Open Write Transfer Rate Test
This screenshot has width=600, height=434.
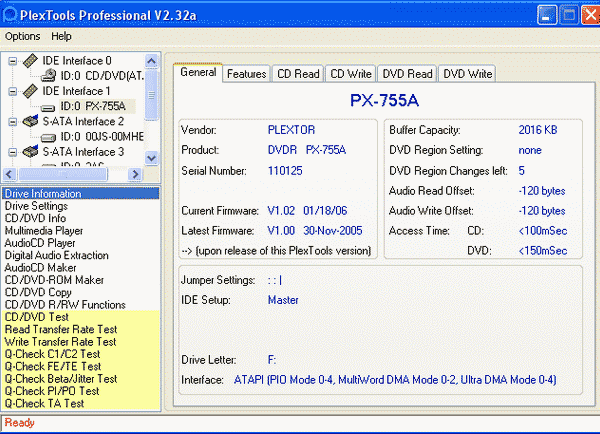pos(81,342)
